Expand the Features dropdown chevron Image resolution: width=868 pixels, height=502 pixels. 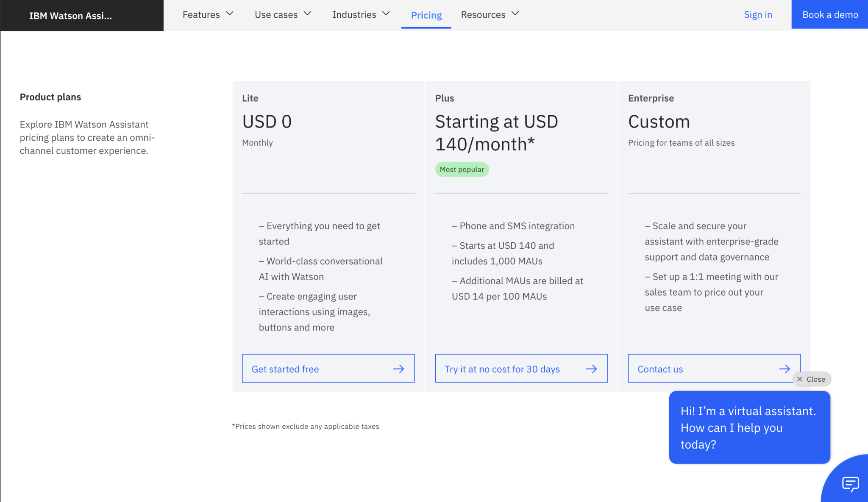click(x=230, y=14)
